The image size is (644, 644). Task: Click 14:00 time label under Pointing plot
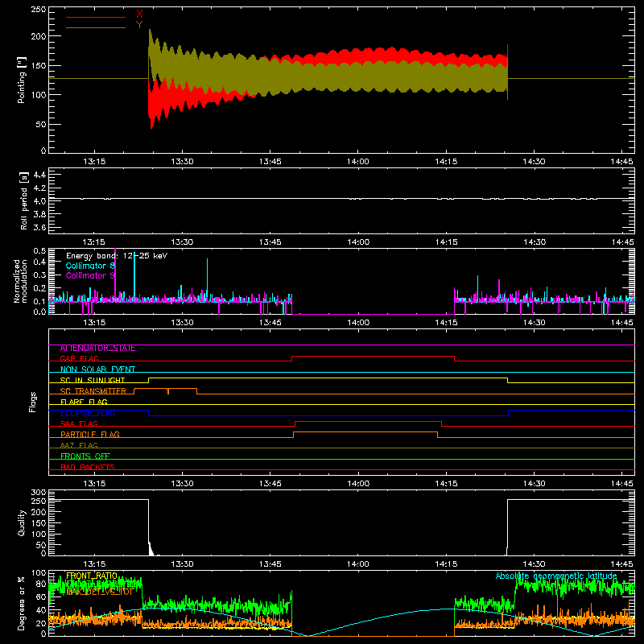pos(357,162)
